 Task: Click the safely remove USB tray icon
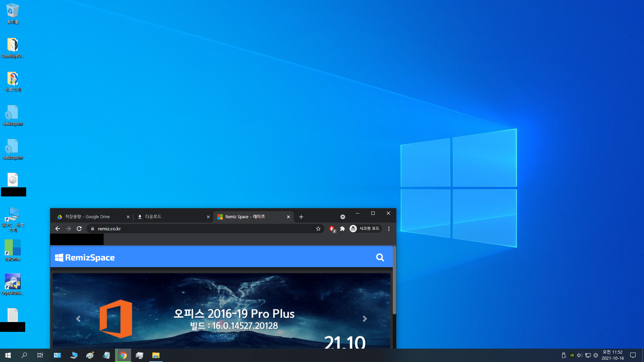click(564, 355)
